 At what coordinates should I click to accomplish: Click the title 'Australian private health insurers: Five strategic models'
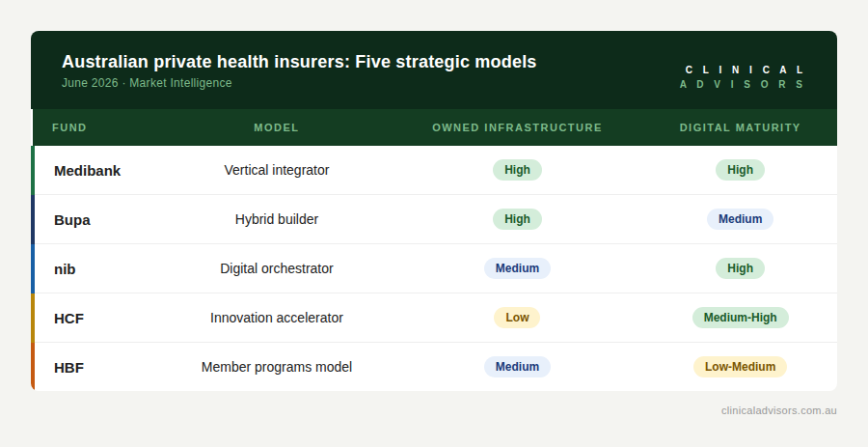click(x=299, y=62)
